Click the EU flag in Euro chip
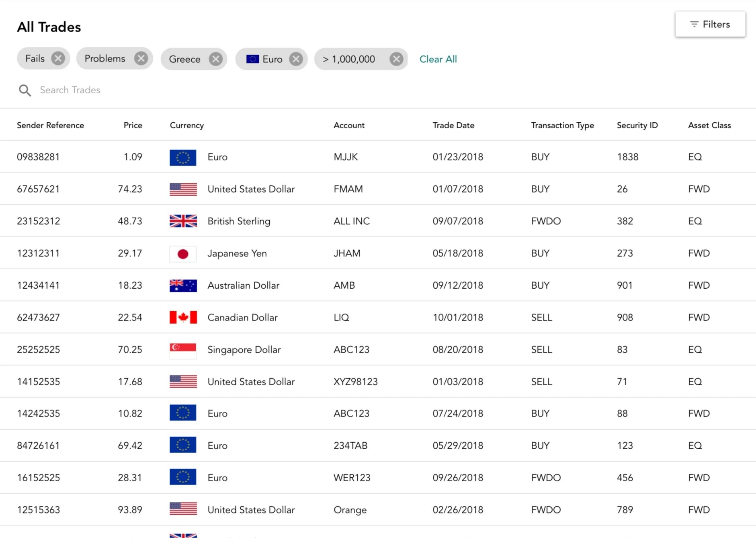756x538 pixels. click(252, 60)
